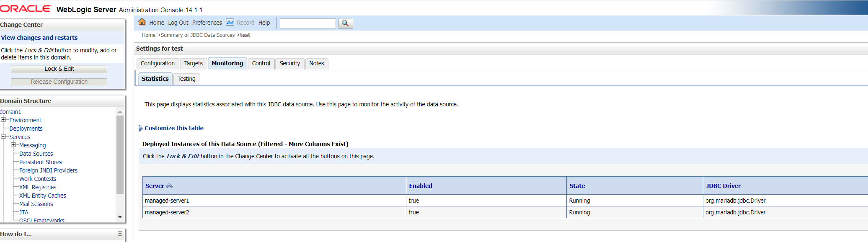Image resolution: width=868 pixels, height=242 pixels.
Task: Click the Running state for managed-server1
Action: tap(579, 201)
